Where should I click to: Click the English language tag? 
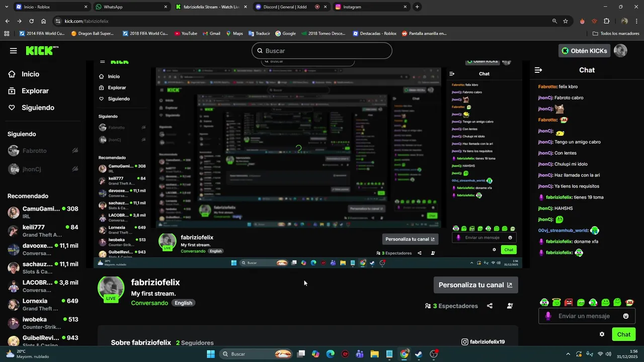183,303
